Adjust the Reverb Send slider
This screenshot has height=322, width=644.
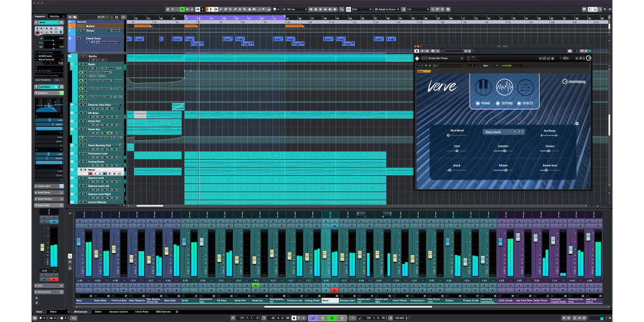(550, 170)
